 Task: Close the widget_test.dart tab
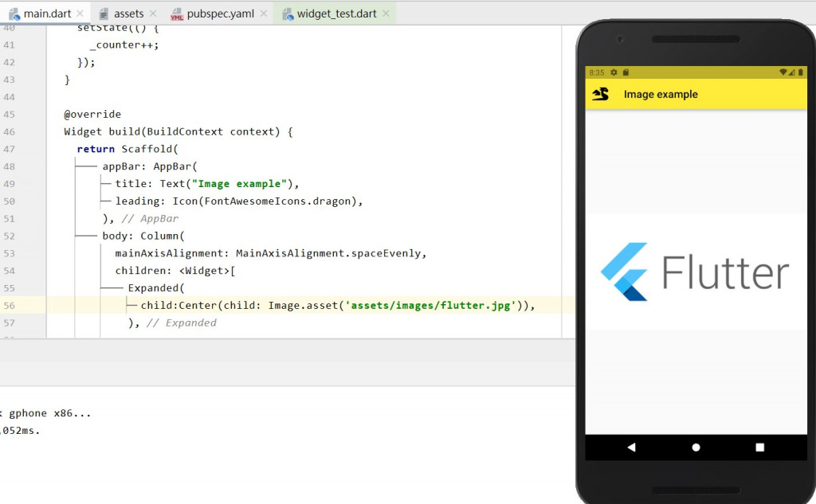pos(386,14)
